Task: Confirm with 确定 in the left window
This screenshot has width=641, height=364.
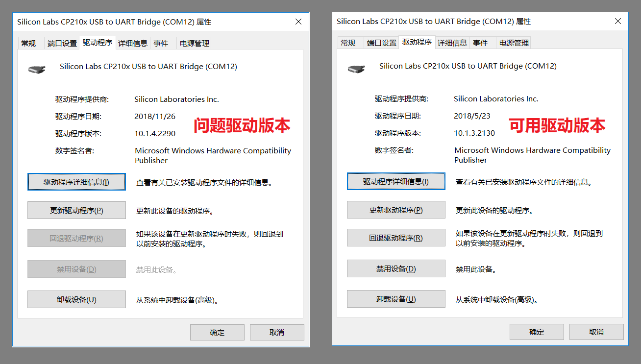Action: (x=217, y=332)
